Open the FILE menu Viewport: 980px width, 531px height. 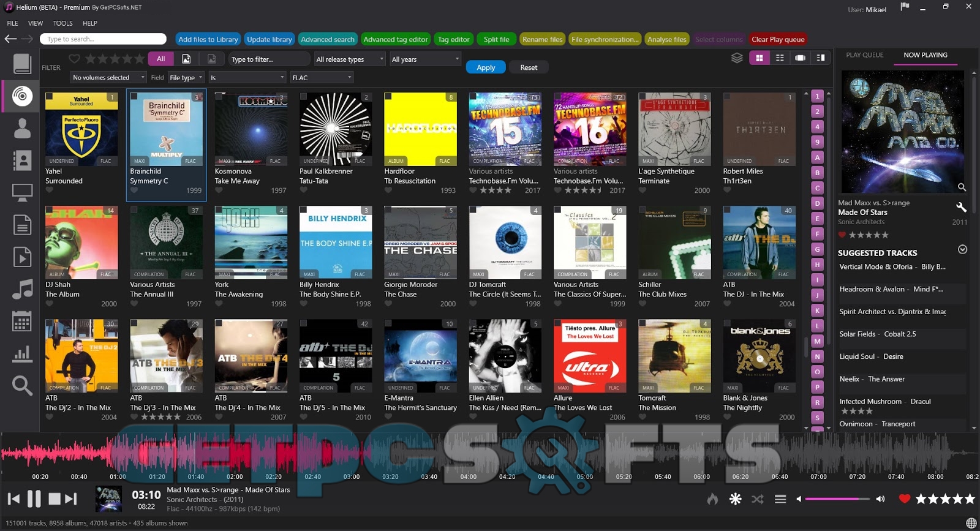click(x=12, y=23)
